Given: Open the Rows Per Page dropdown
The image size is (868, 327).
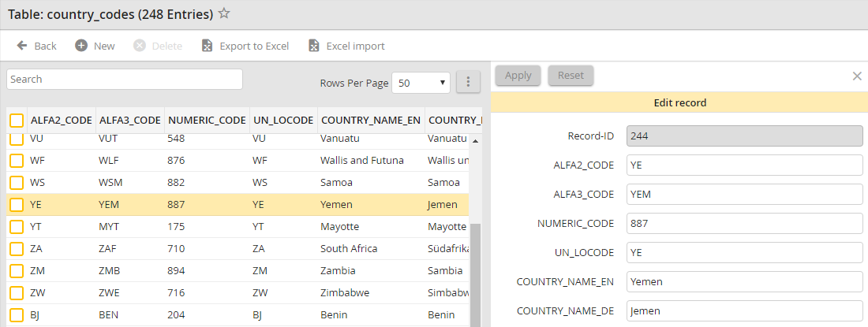Looking at the screenshot, I should tap(421, 83).
